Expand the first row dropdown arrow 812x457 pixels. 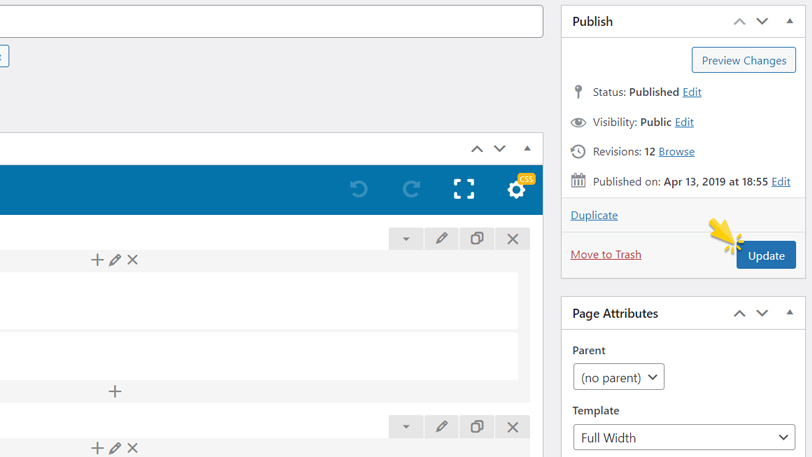[x=406, y=239]
